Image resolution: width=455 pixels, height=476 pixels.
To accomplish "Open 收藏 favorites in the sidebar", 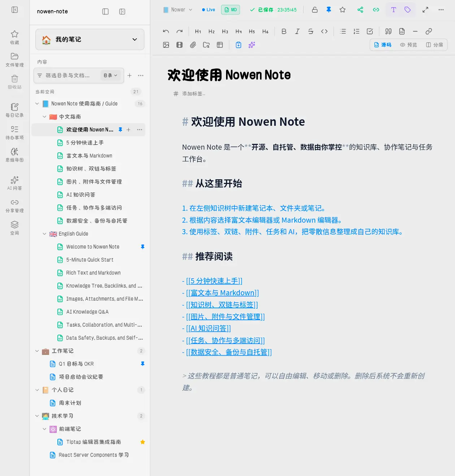I will (14, 37).
